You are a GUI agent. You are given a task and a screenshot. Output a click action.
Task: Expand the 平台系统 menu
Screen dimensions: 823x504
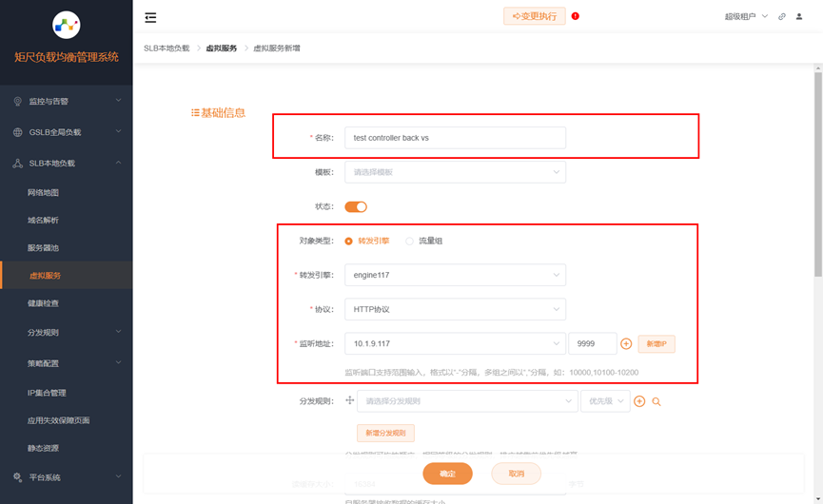point(67,477)
